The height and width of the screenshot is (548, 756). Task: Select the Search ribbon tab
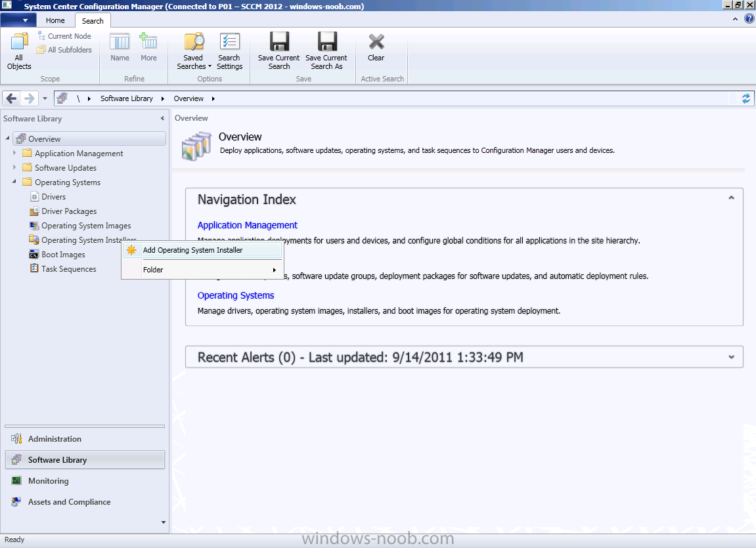(x=93, y=21)
